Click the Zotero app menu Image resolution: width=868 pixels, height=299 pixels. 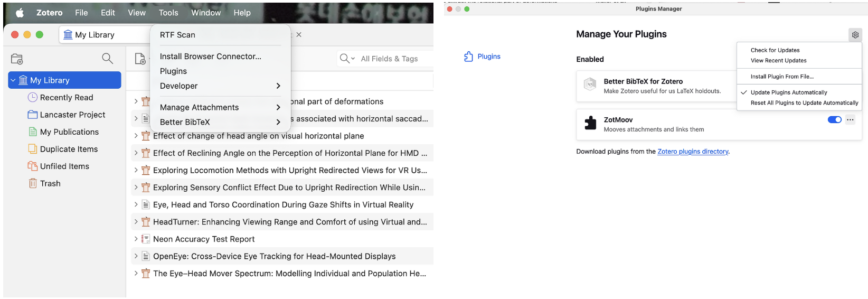point(50,13)
